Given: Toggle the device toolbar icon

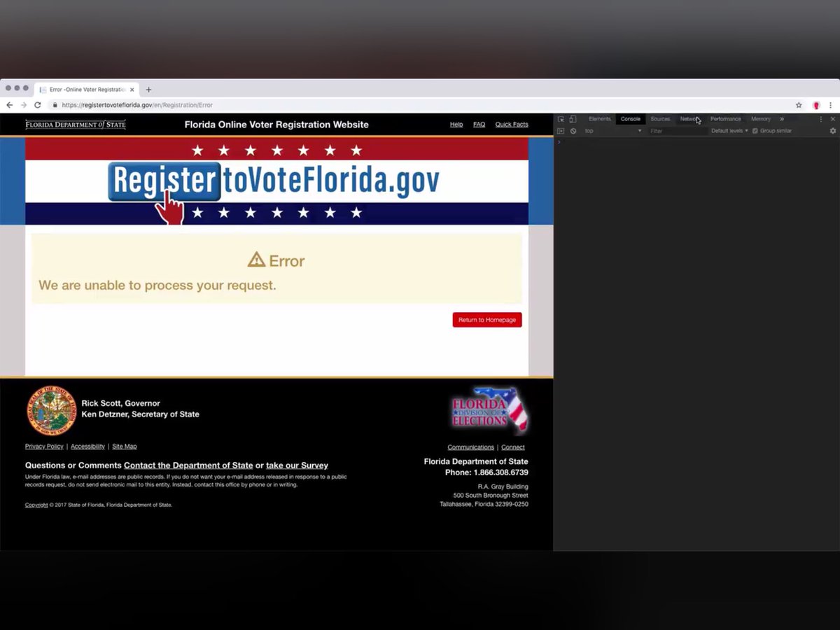Looking at the screenshot, I should [x=573, y=119].
